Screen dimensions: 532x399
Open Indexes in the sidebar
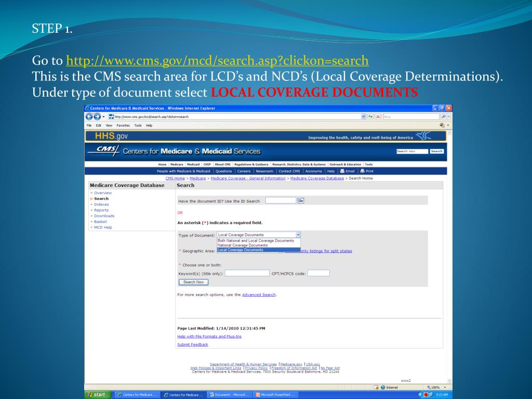pos(101,205)
